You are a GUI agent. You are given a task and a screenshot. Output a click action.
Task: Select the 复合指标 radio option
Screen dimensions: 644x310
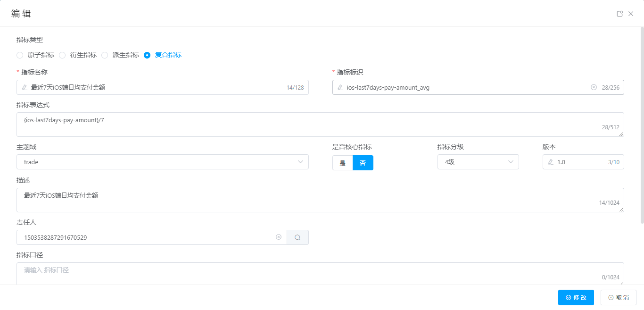[147, 55]
